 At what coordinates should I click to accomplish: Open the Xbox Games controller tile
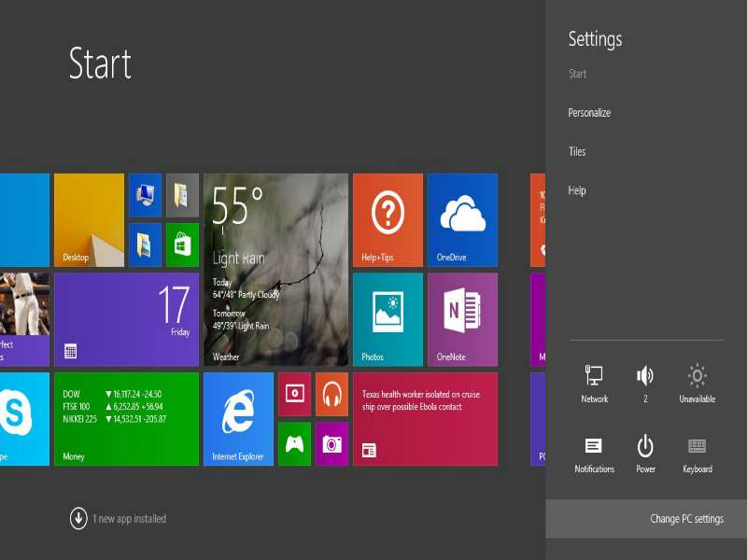pyautogui.click(x=294, y=443)
